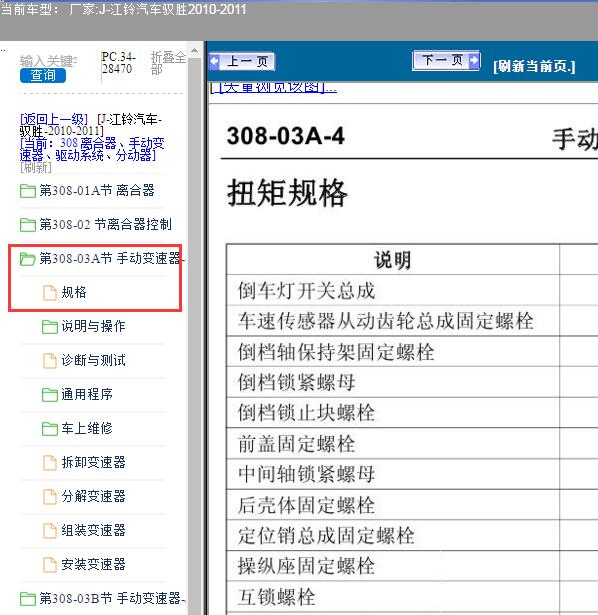Image resolution: width=598 pixels, height=615 pixels.
Task: Open tree item 第308-03B节 手动变速器
Action: pos(112,599)
